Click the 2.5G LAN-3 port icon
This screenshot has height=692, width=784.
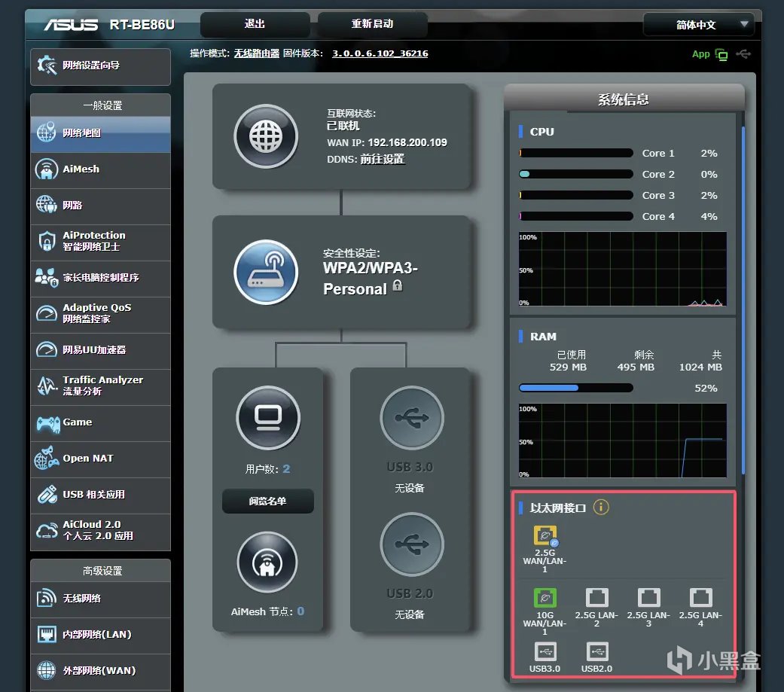(x=649, y=598)
